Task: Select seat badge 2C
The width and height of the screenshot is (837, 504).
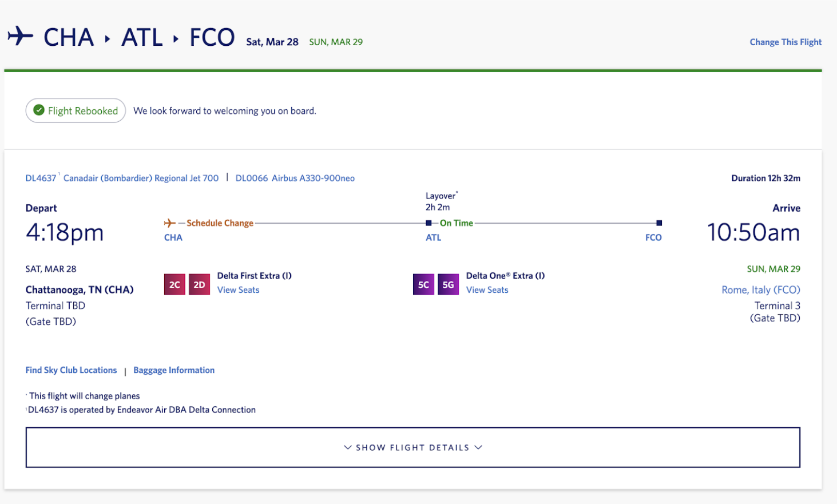Action: [x=174, y=284]
